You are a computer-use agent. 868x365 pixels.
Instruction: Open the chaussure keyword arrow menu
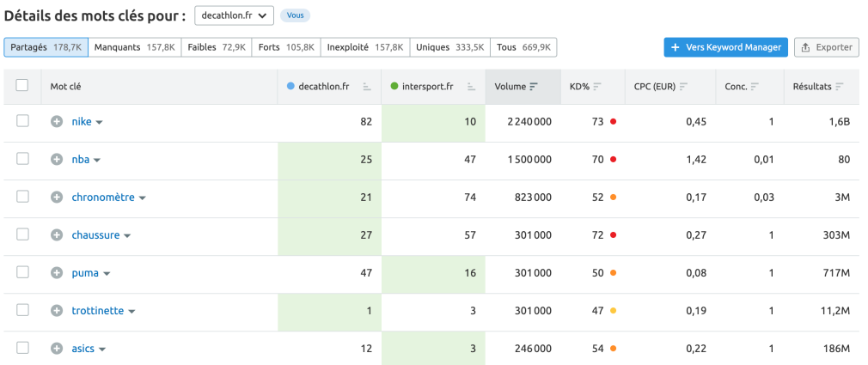click(x=127, y=236)
